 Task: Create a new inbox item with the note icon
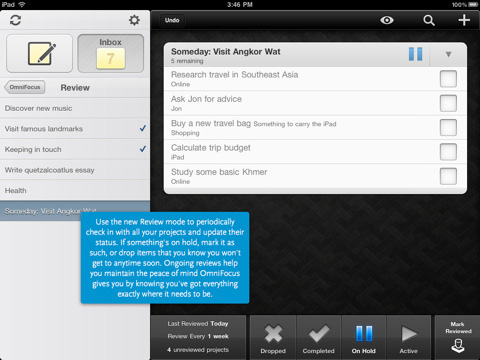(x=39, y=53)
